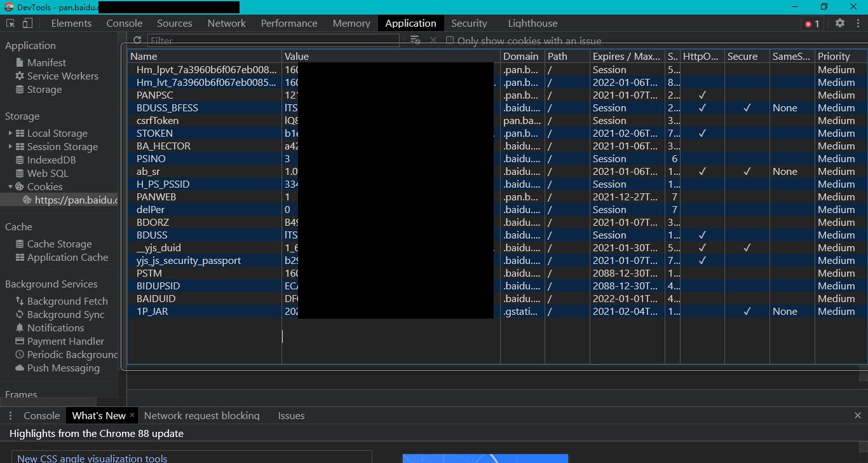Select the BA_HECTOR cookie row
Image resolution: width=868 pixels, height=463 pixels.
(497, 146)
